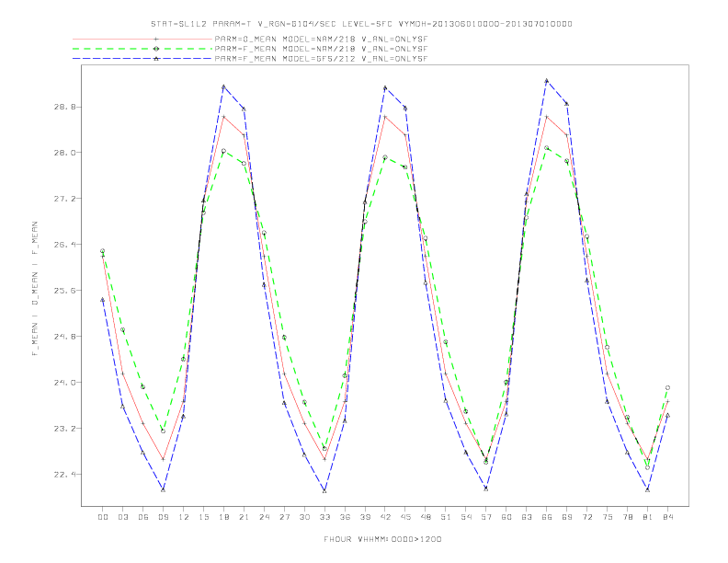
Task: Click the blue dashed line sample in the legend
Action: pos(142,59)
